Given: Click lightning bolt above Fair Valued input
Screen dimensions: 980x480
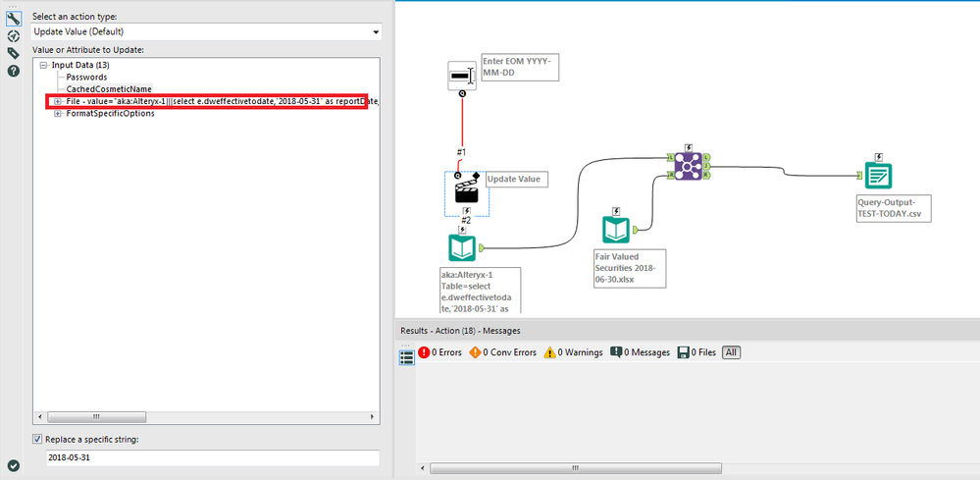Looking at the screenshot, I should point(616,211).
